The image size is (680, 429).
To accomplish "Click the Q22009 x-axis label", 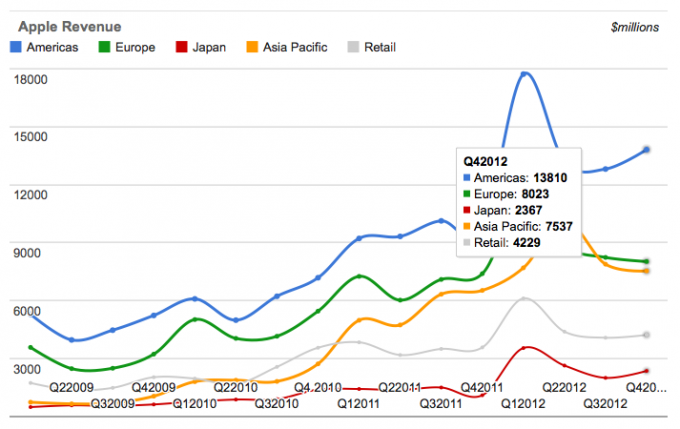I will (x=72, y=387).
